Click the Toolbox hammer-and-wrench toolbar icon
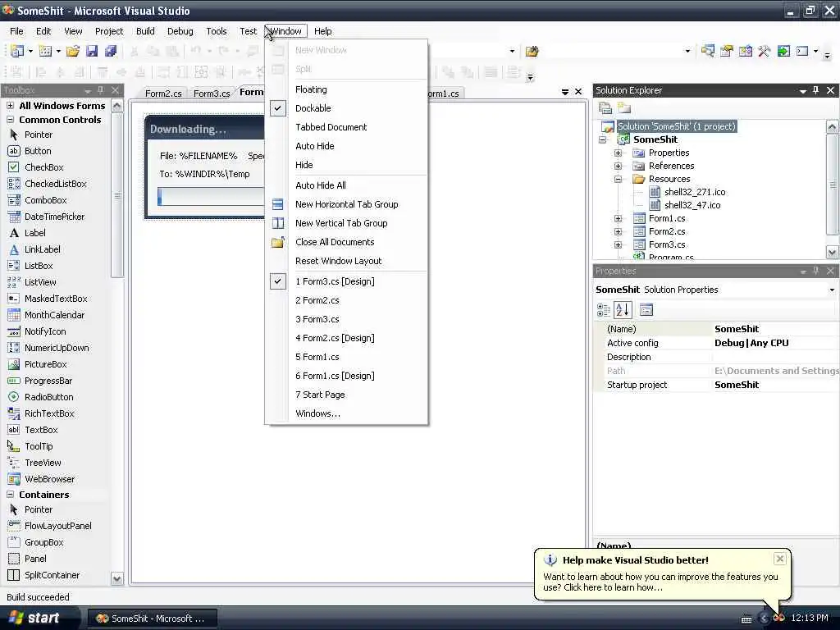Viewport: 840px width, 630px height. coord(764,52)
